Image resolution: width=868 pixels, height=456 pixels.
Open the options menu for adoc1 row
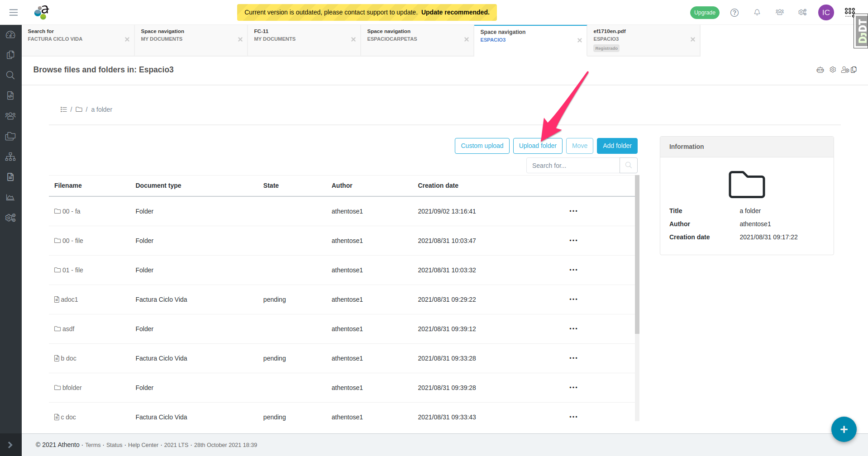(x=573, y=299)
